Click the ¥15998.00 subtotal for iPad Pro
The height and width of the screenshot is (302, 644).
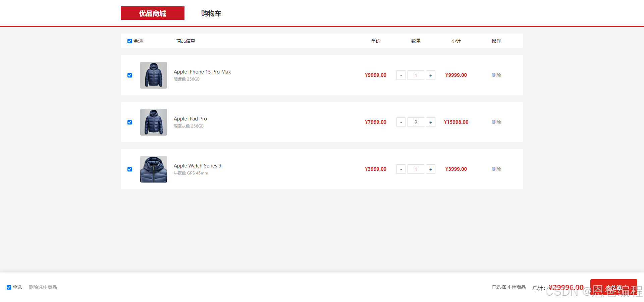point(456,122)
